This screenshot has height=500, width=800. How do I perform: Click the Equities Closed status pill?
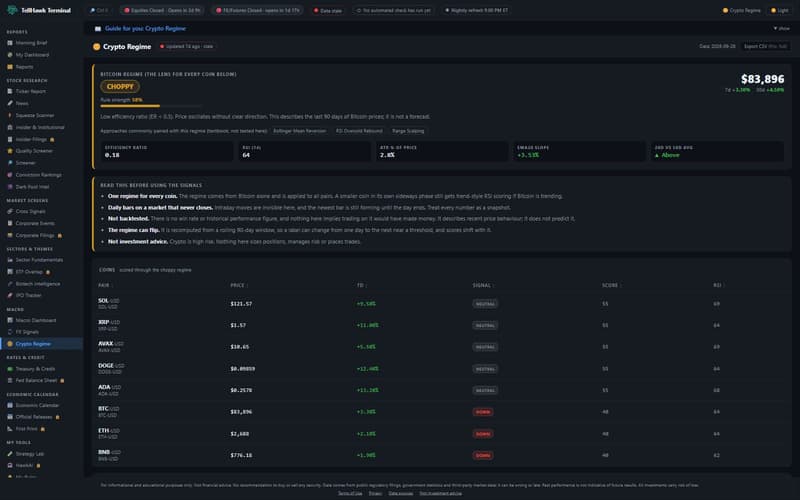click(163, 10)
